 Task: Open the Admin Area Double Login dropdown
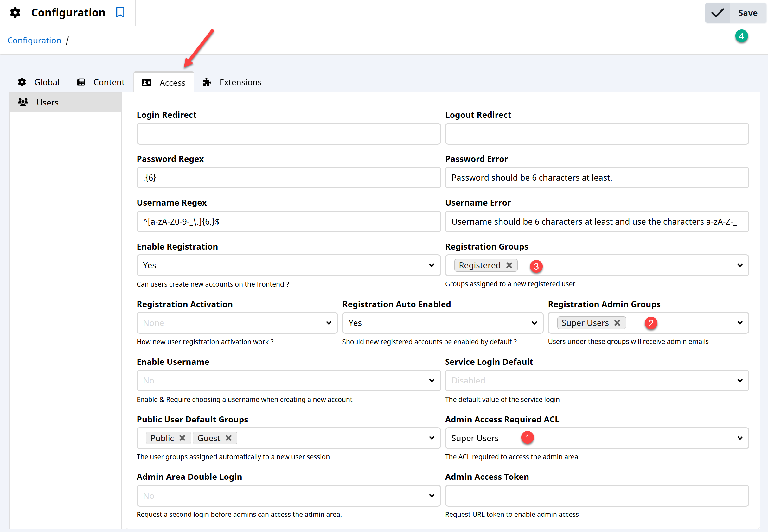(288, 496)
